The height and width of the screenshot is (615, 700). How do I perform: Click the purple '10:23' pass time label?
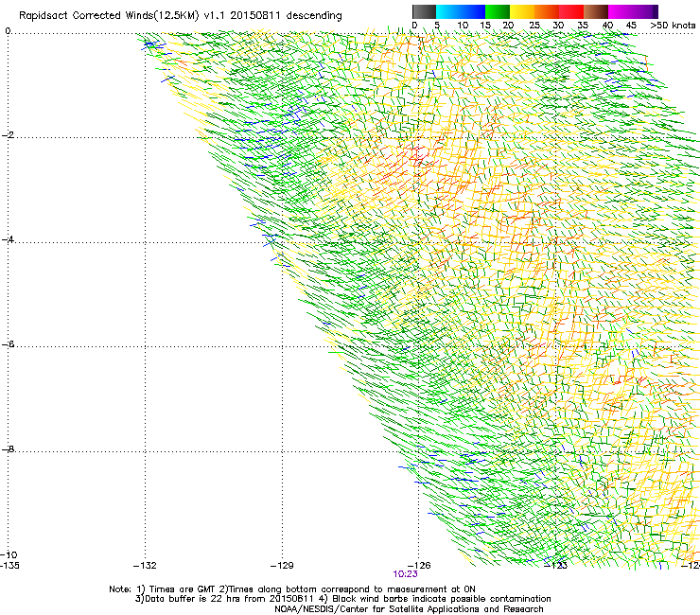coord(406,574)
